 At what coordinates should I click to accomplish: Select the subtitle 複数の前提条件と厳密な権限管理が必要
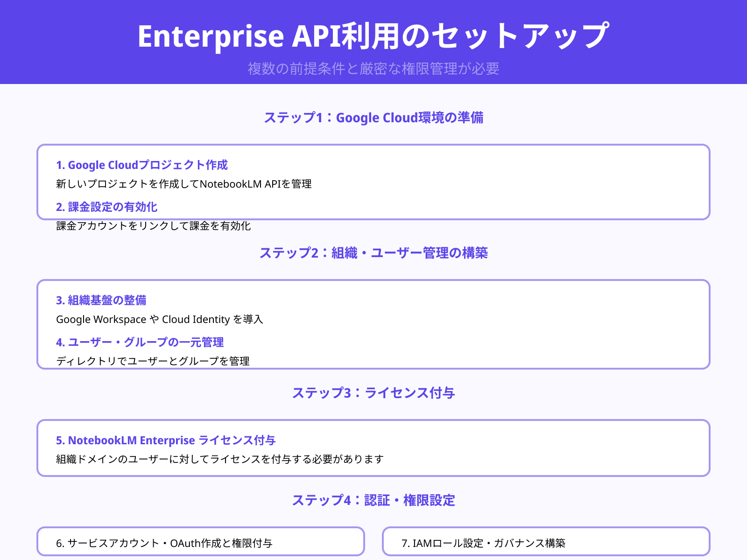373,69
